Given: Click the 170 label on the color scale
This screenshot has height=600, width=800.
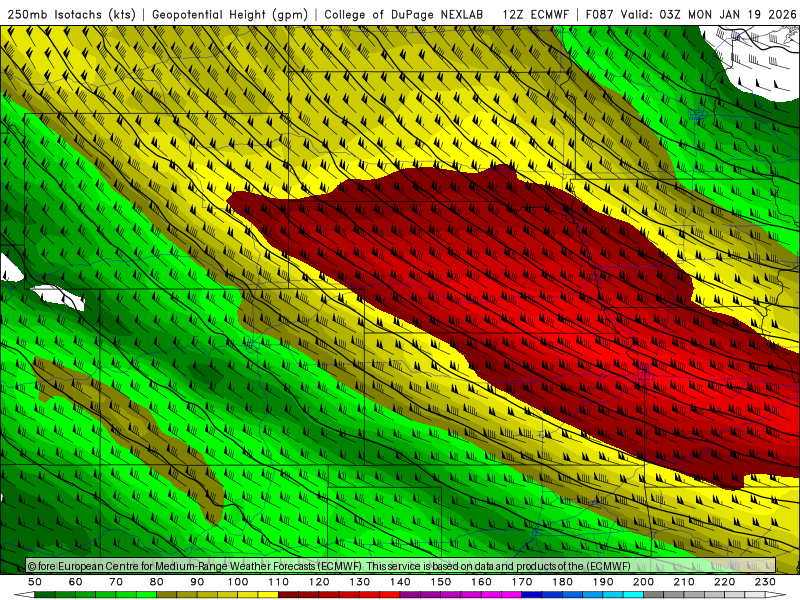Looking at the screenshot, I should [521, 582].
